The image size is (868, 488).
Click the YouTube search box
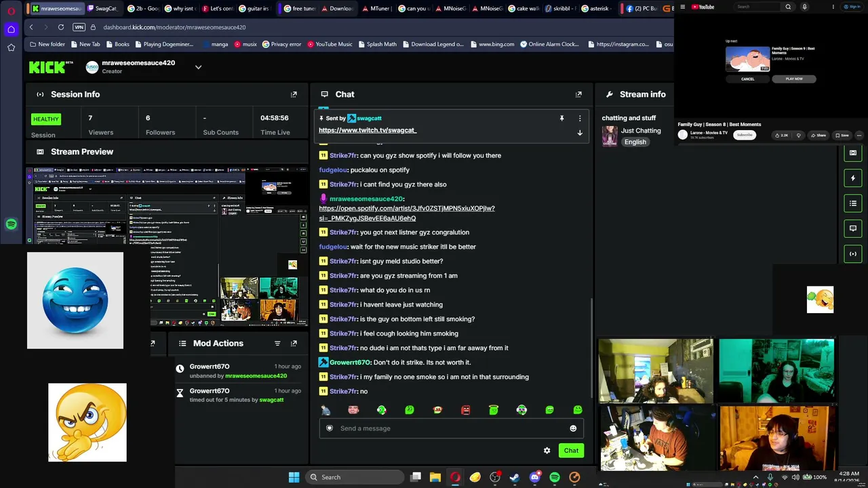coord(756,7)
